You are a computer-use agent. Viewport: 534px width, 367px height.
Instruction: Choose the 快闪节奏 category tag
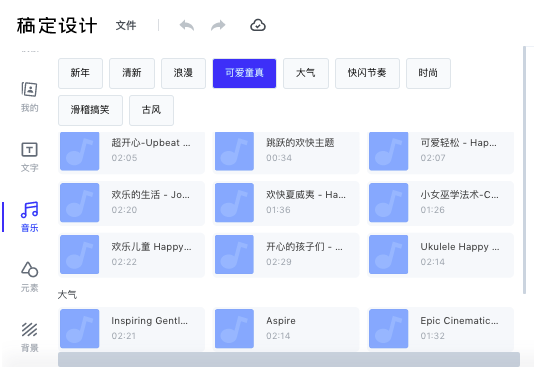[367, 73]
